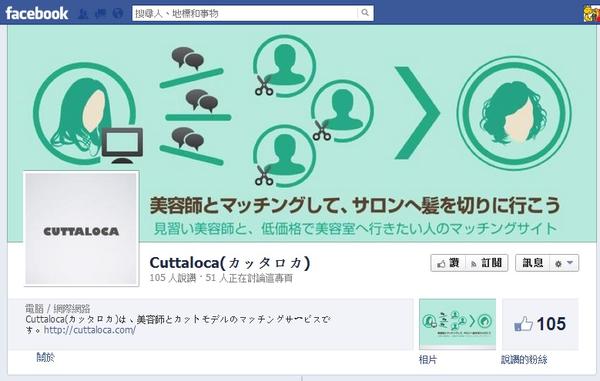Screen dimensions: 600x381
Task: Click the 電腦 / 網際網路 category text
Action: [x=58, y=308]
